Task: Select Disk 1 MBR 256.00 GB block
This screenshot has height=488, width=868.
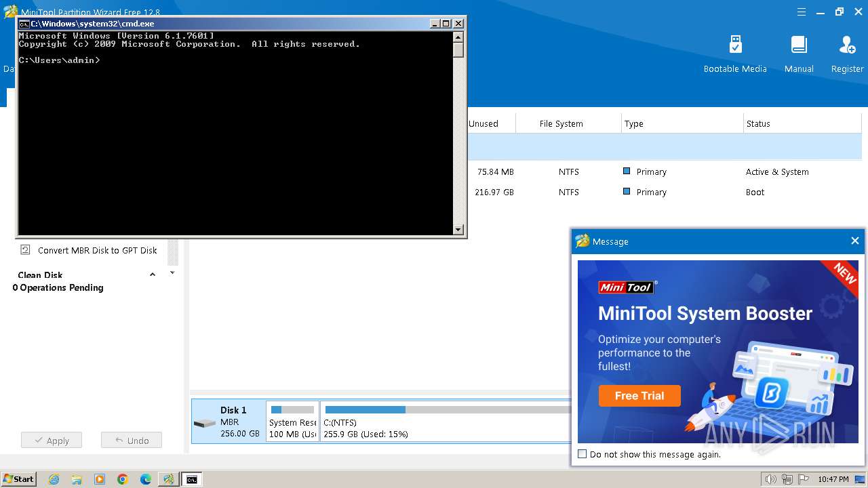Action: point(229,421)
